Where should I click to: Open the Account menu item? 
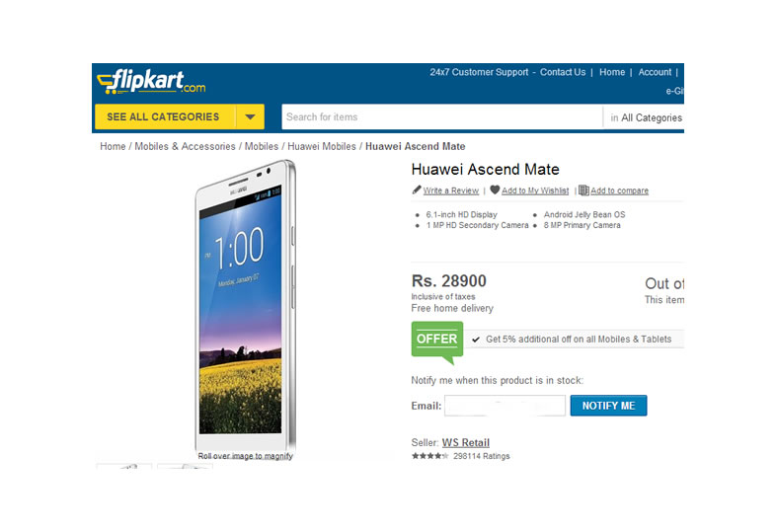click(x=655, y=72)
